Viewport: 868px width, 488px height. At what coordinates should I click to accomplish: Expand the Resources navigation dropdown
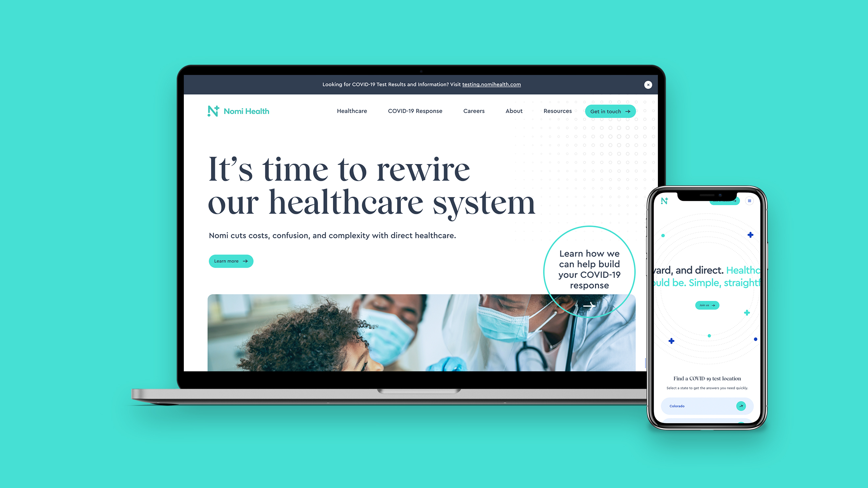click(557, 111)
